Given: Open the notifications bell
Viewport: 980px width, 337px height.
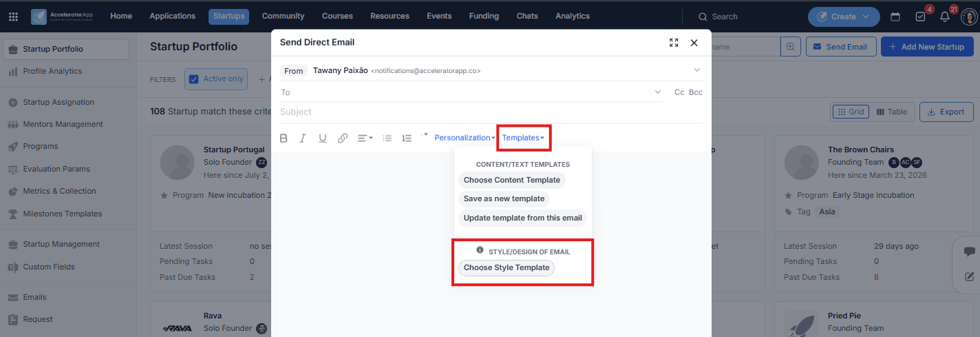Looking at the screenshot, I should pyautogui.click(x=944, y=17).
